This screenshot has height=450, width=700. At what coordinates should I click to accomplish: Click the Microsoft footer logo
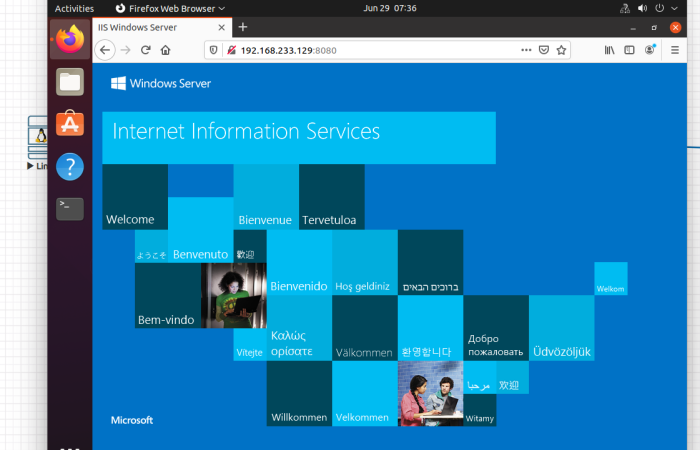[x=132, y=420]
